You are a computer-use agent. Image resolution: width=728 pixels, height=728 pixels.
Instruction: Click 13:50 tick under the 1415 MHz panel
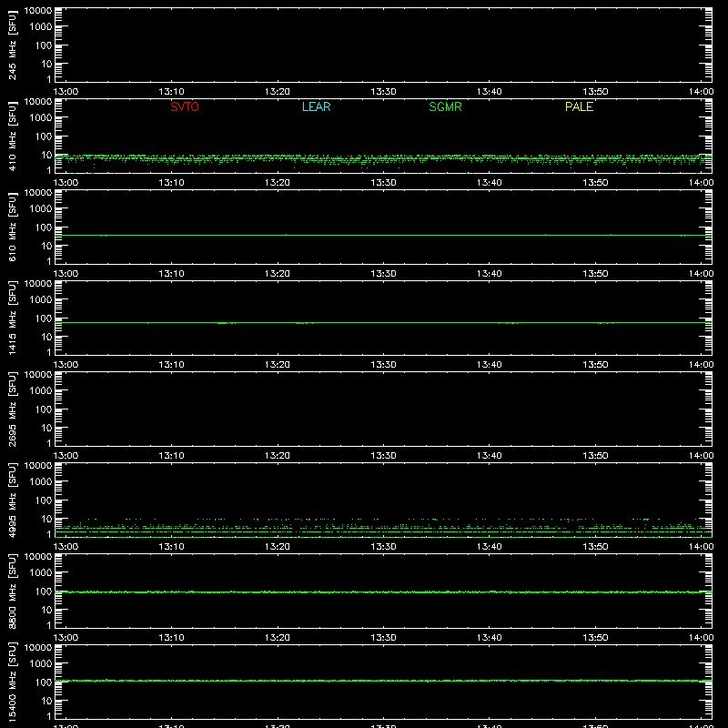pos(595,365)
